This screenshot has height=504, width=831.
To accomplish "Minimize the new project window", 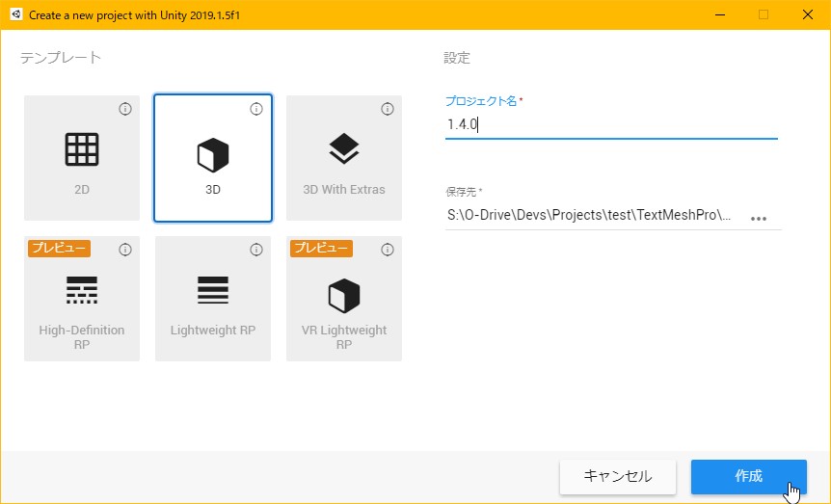I will pos(720,14).
